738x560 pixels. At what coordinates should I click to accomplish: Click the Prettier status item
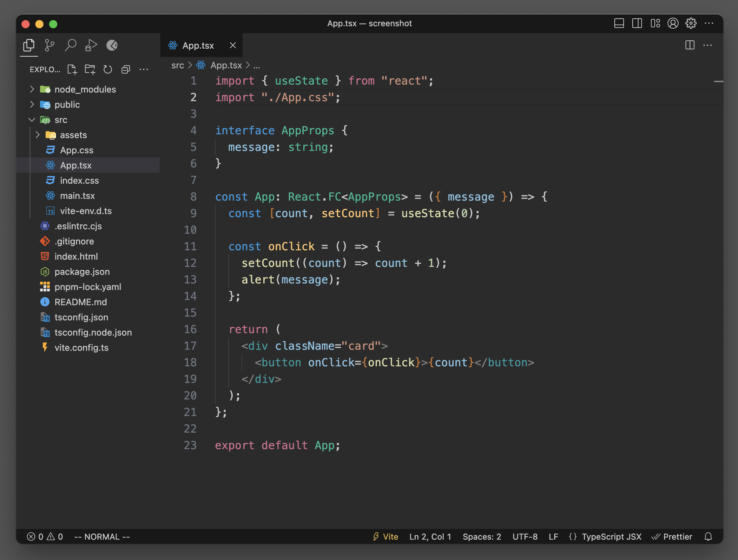coord(672,537)
